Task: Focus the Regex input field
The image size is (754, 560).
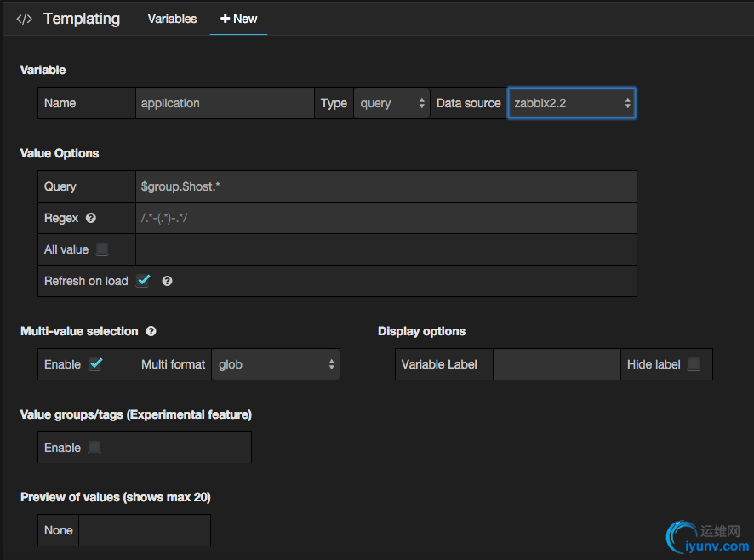Action: [385, 218]
